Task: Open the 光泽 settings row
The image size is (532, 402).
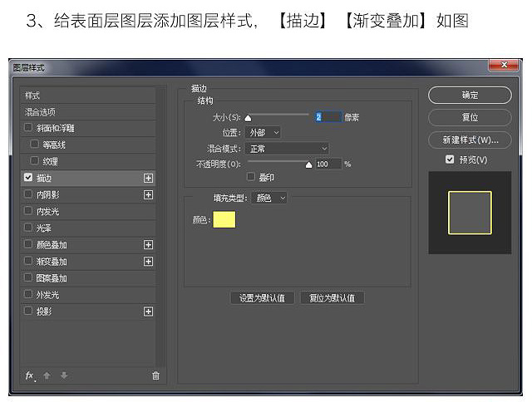Action: click(x=88, y=228)
